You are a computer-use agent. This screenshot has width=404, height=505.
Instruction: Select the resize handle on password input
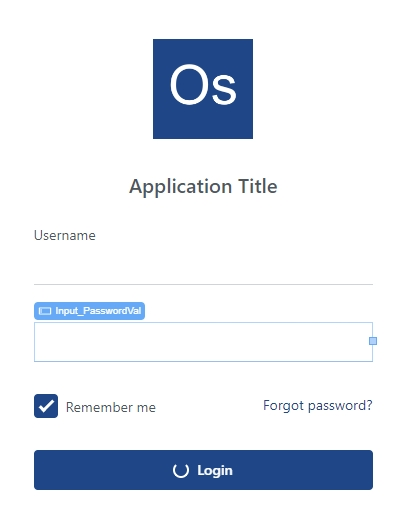pos(373,341)
